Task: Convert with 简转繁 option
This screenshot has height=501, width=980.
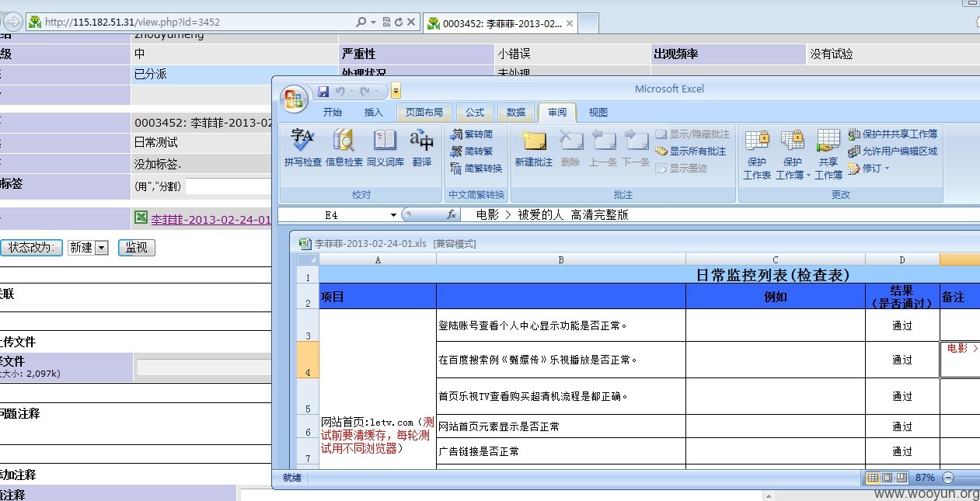Action: coord(472,151)
